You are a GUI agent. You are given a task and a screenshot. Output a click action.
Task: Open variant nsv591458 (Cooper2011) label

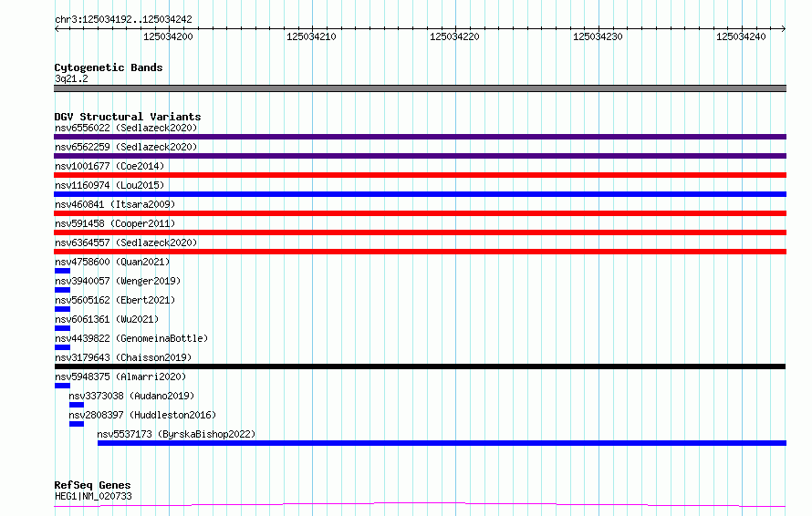[115, 223]
